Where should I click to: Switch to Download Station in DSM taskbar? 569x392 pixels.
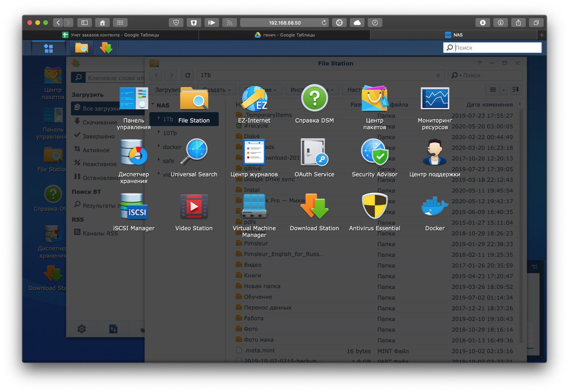(106, 48)
